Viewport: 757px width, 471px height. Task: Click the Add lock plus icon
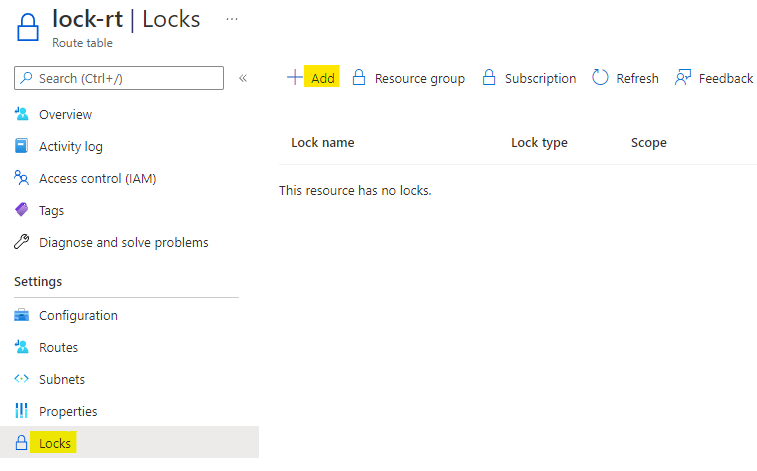point(295,78)
